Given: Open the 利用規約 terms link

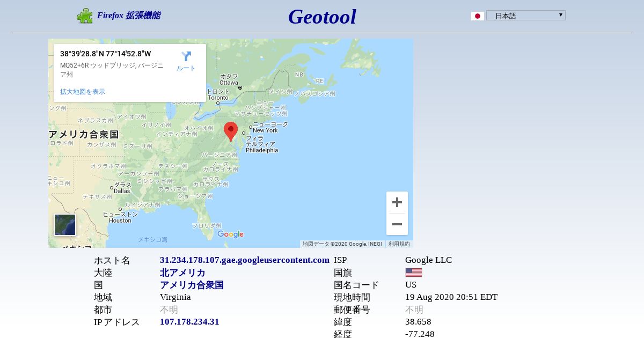Looking at the screenshot, I should click(x=399, y=244).
